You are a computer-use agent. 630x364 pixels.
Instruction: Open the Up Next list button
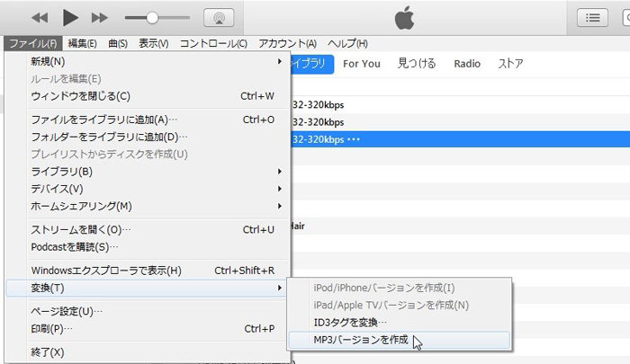pyautogui.click(x=592, y=18)
